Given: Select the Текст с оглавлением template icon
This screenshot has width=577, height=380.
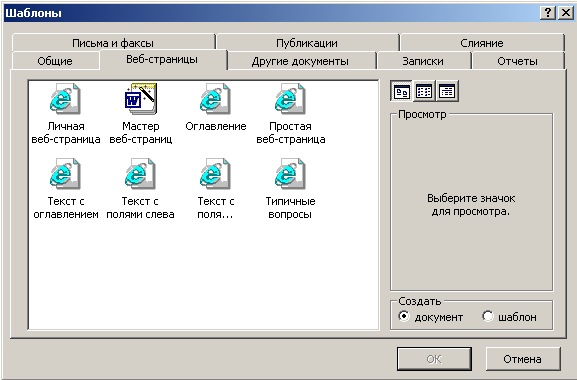Looking at the screenshot, I should 65,174.
